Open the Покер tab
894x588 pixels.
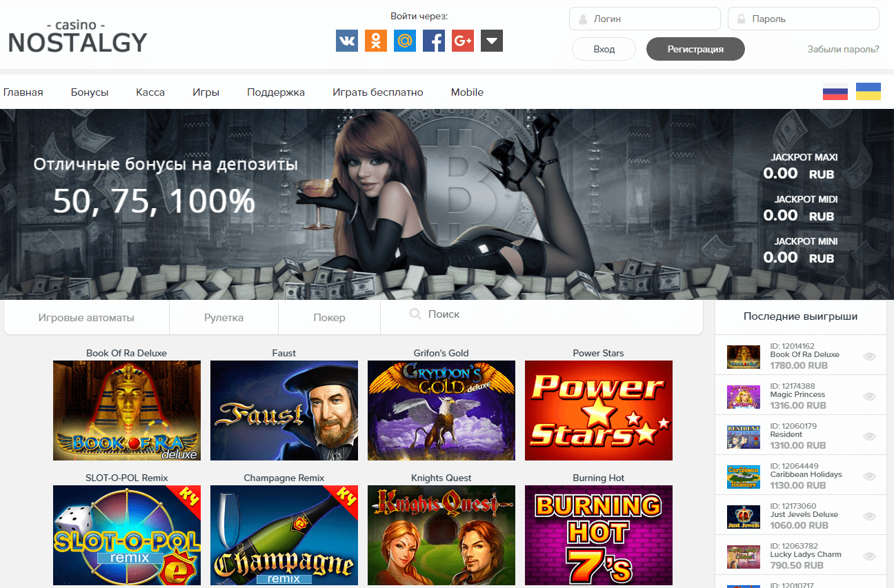[x=329, y=318]
